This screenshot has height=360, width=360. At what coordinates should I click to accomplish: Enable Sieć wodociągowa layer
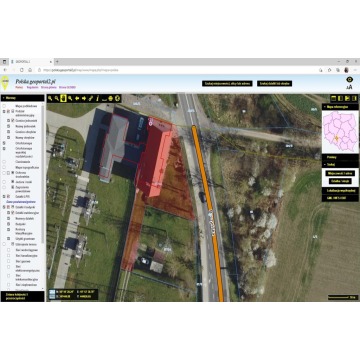(9, 250)
